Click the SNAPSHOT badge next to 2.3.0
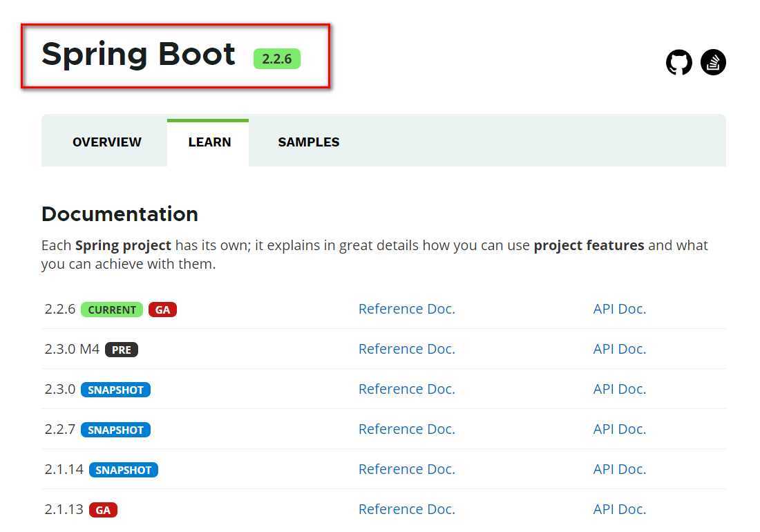 [x=115, y=390]
